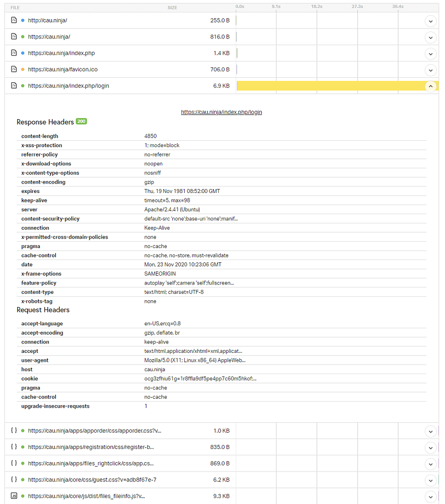Image resolution: width=445 pixels, height=504 pixels.
Task: Expand the files_rightclick app.css request
Action: 431,464
